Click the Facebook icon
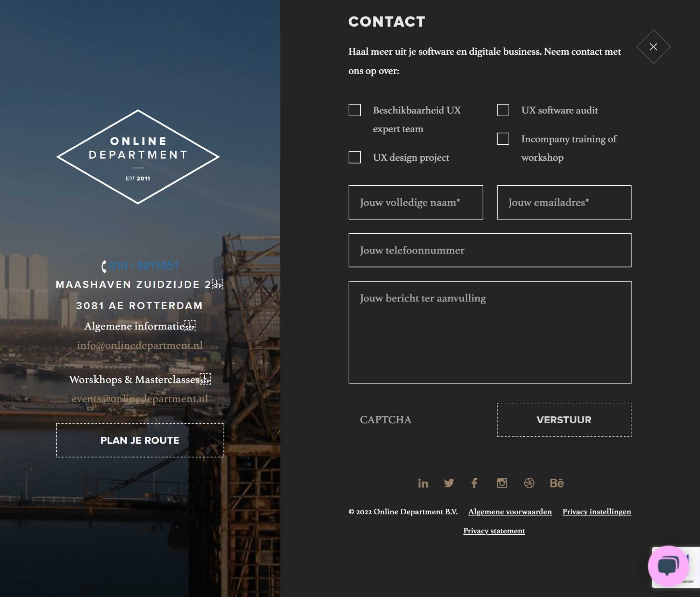Image resolution: width=700 pixels, height=597 pixels. click(x=474, y=483)
